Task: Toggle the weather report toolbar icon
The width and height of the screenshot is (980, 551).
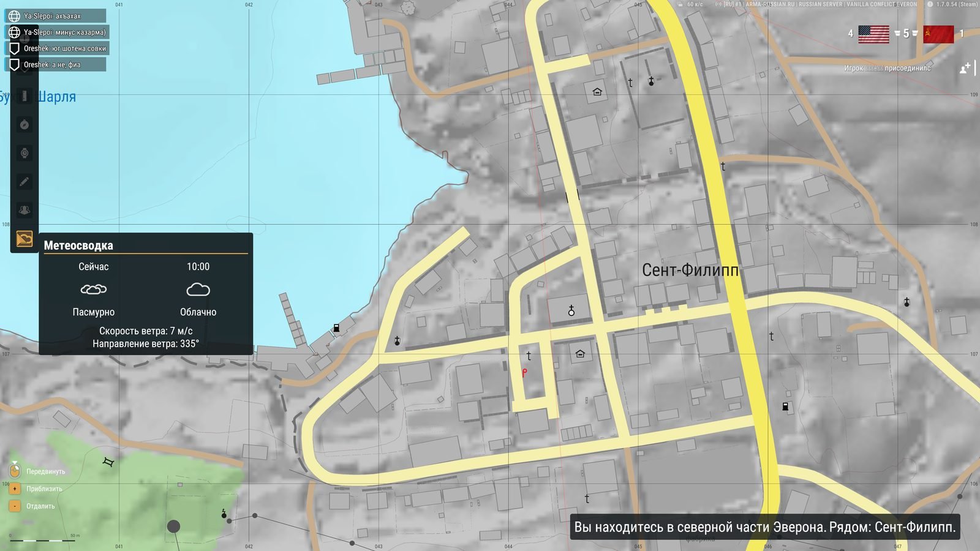Action: [x=24, y=238]
